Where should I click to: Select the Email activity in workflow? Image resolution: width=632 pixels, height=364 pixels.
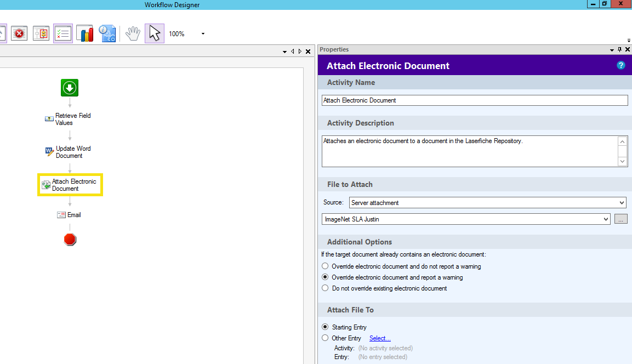tap(70, 215)
